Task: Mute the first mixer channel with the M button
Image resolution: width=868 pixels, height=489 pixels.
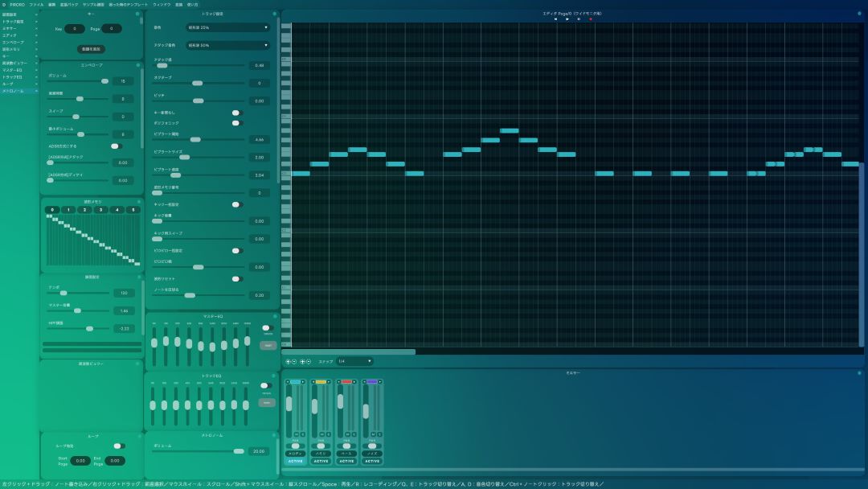Action: [x=296, y=434]
